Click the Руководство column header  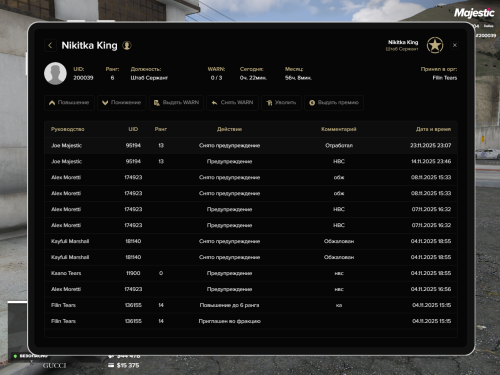(x=68, y=129)
